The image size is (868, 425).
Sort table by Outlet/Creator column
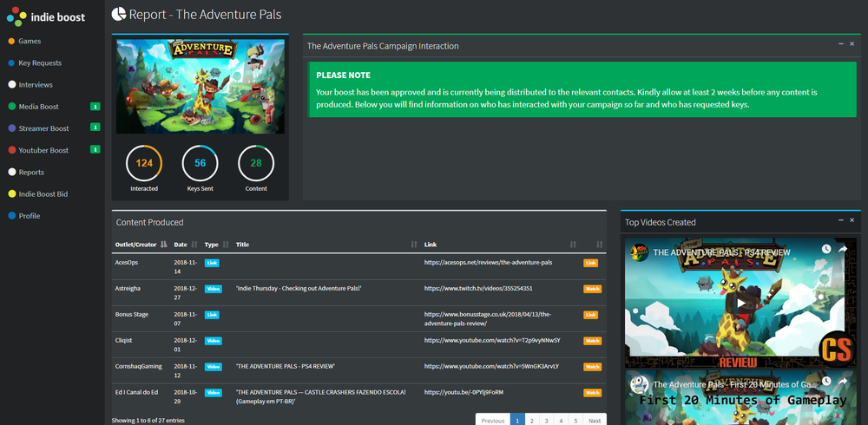141,244
